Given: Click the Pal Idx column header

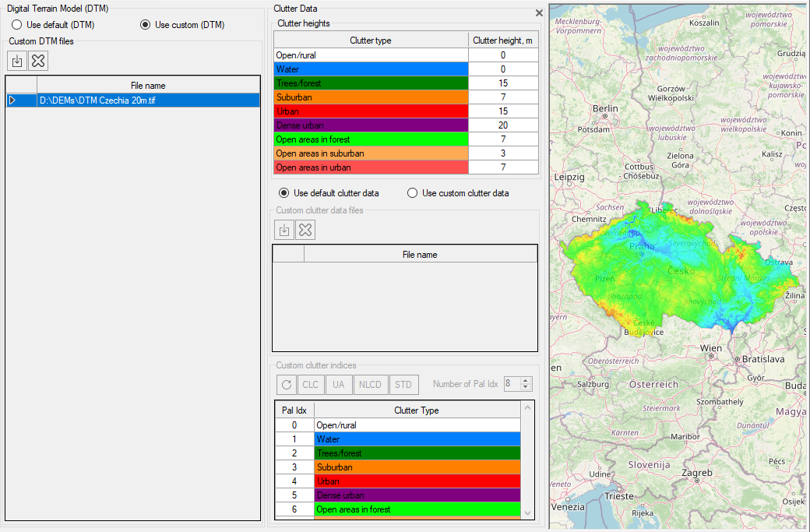Looking at the screenshot, I should (294, 410).
